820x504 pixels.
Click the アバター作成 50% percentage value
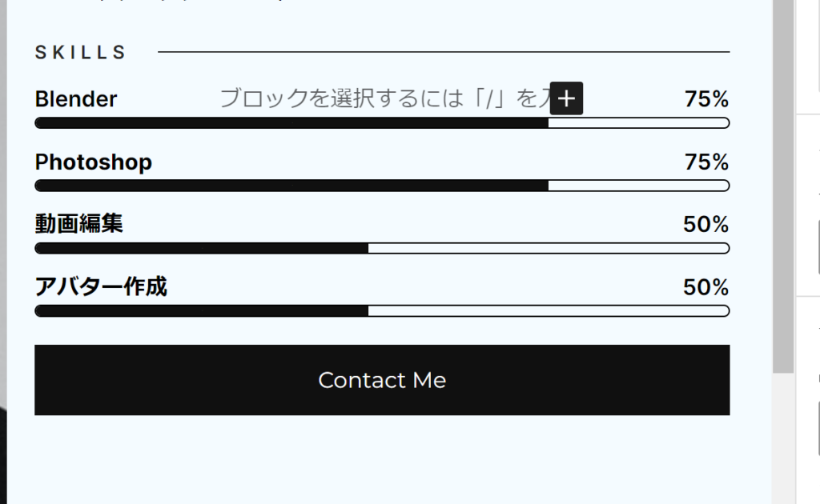[705, 286]
